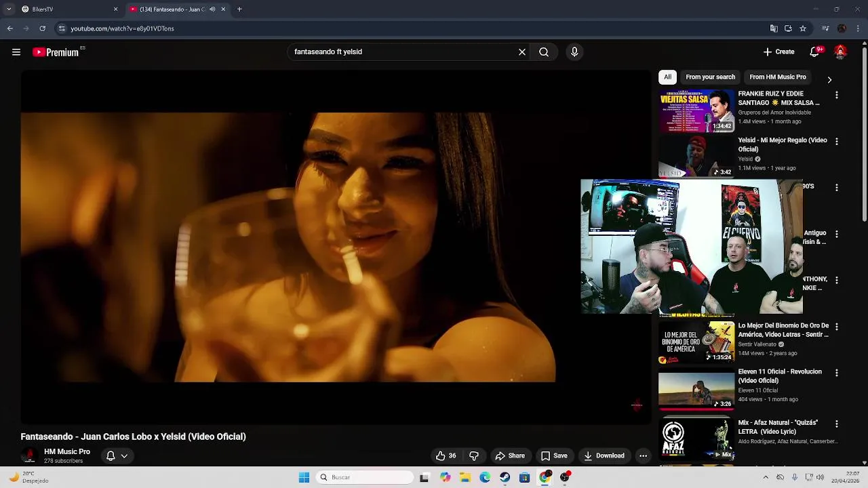The height and width of the screenshot is (488, 868).
Task: Switch to the BikersTV tab
Action: 68,9
